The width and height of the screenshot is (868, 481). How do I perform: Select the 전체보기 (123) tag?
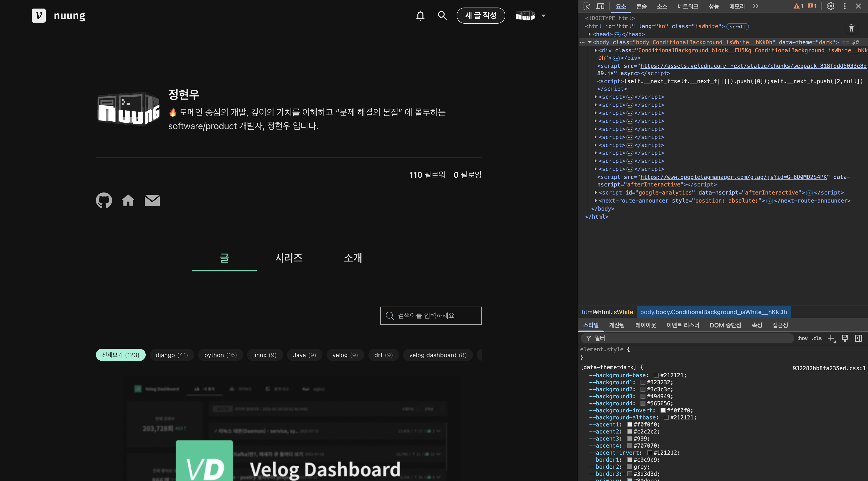pyautogui.click(x=121, y=355)
